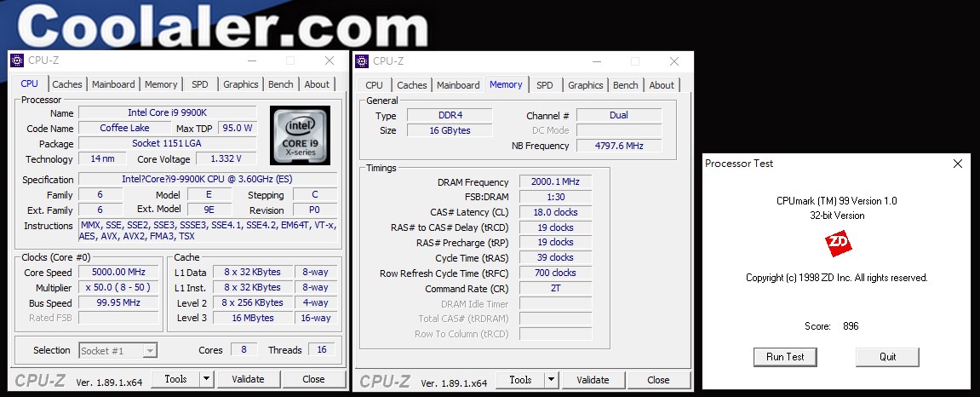Open Graphics tab in left CPU-Z window
Screen dimensions: 980x397
[241, 84]
